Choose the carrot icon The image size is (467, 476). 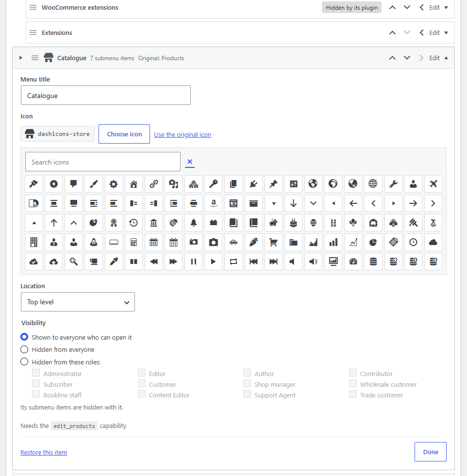253,242
